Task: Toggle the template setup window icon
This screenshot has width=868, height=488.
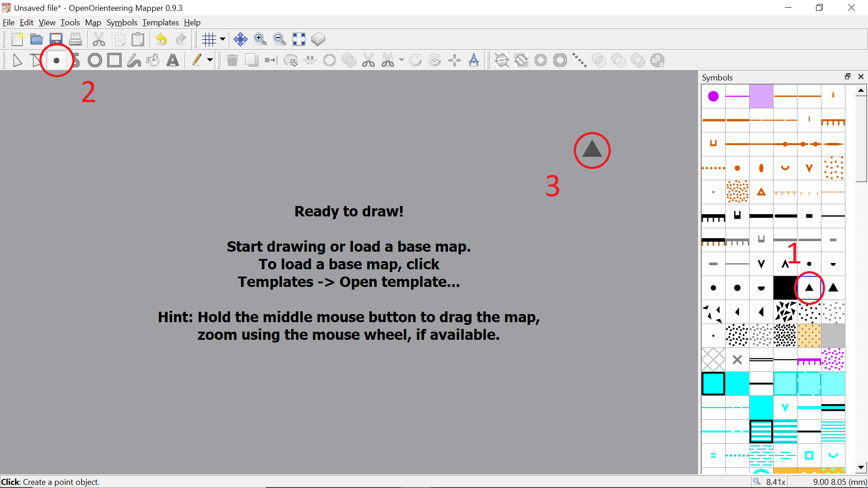Action: coord(318,39)
